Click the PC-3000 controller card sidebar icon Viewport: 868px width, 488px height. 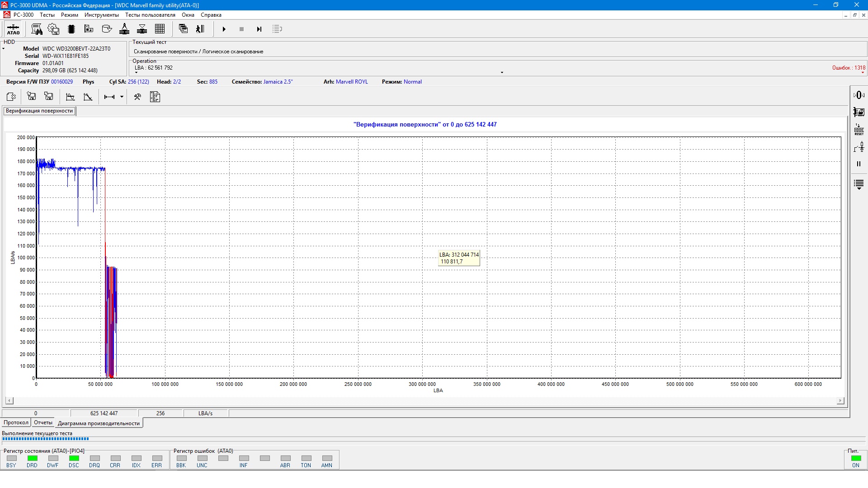[859, 112]
